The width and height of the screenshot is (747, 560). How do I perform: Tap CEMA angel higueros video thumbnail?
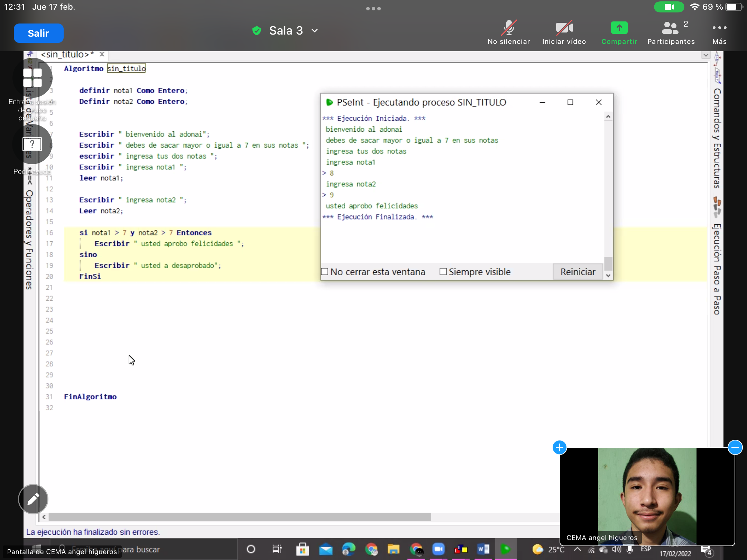647,496
